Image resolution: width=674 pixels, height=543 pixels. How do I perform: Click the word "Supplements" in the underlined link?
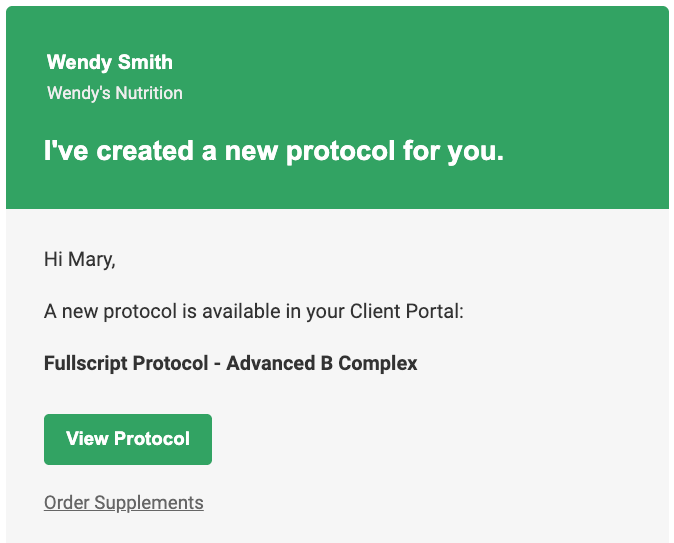point(149,503)
